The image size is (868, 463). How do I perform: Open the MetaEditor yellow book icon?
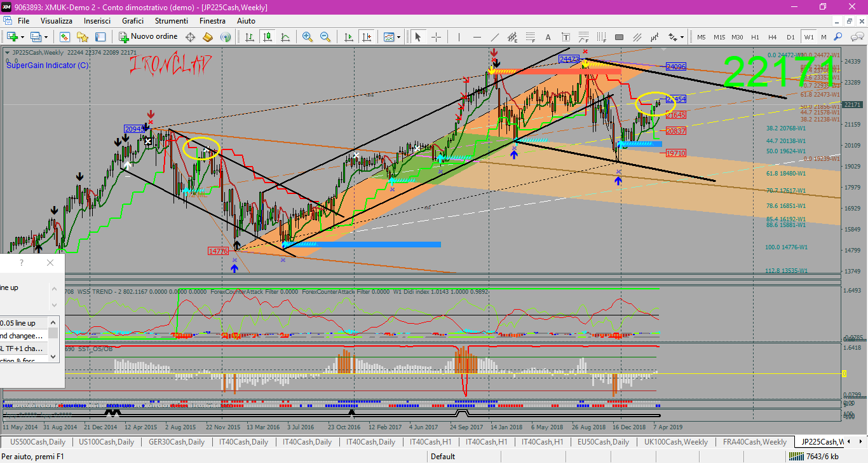(x=207, y=37)
